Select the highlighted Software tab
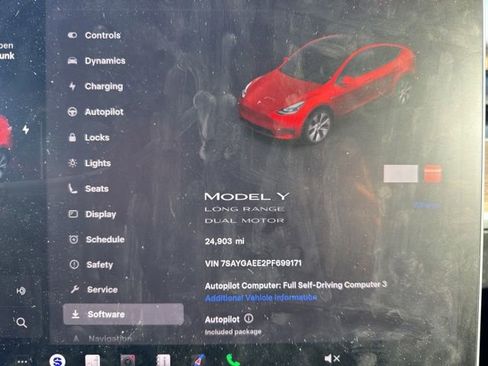 (123, 314)
